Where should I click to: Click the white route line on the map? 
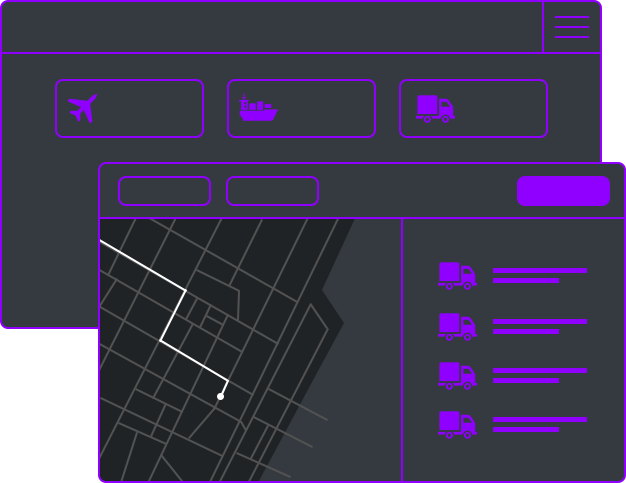pos(173,315)
